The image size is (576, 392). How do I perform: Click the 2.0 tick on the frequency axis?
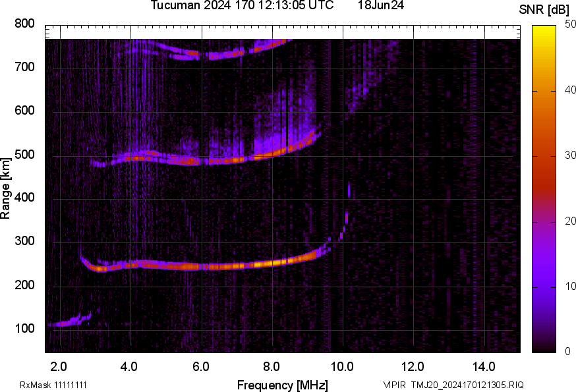pyautogui.click(x=59, y=366)
